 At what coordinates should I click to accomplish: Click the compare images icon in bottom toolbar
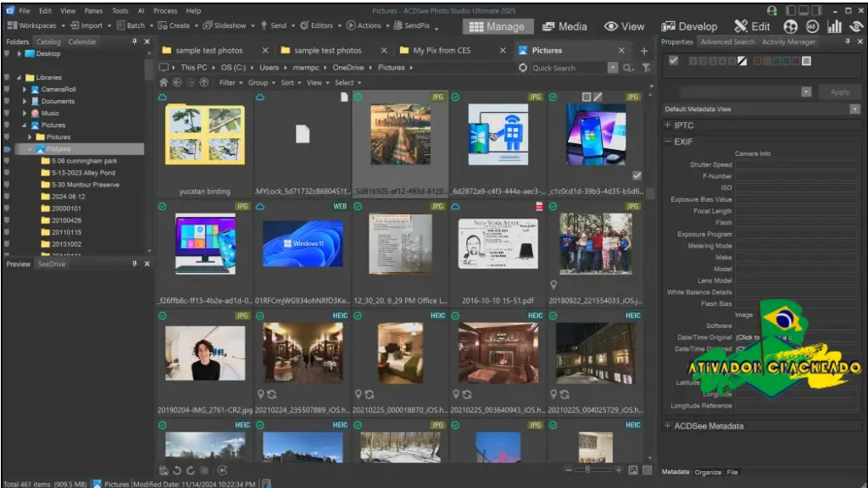204,470
